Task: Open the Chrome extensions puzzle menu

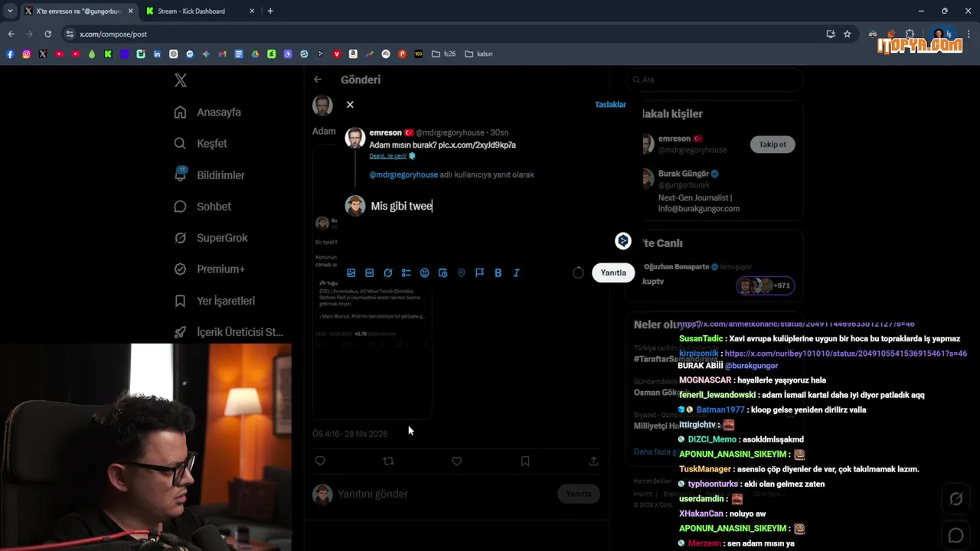Action: pos(910,34)
